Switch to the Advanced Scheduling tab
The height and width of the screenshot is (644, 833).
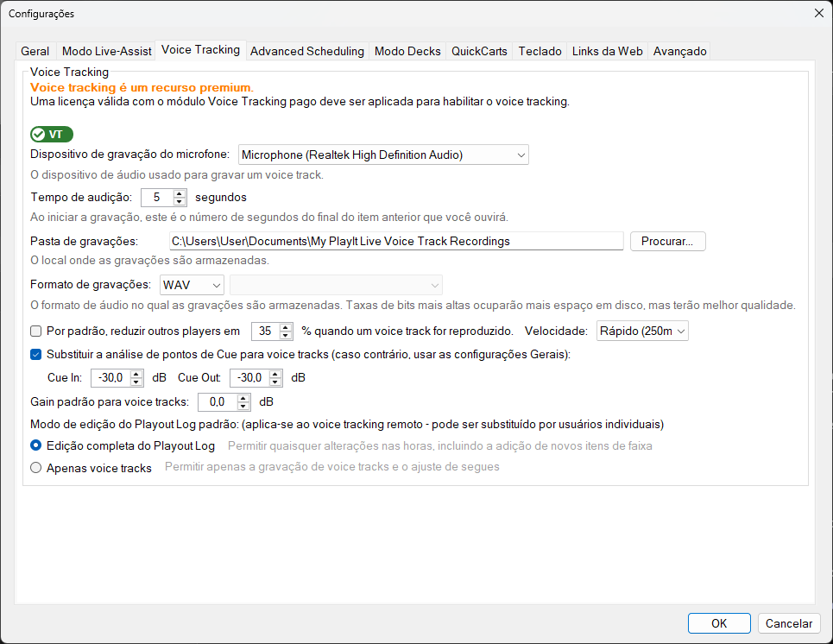click(307, 51)
